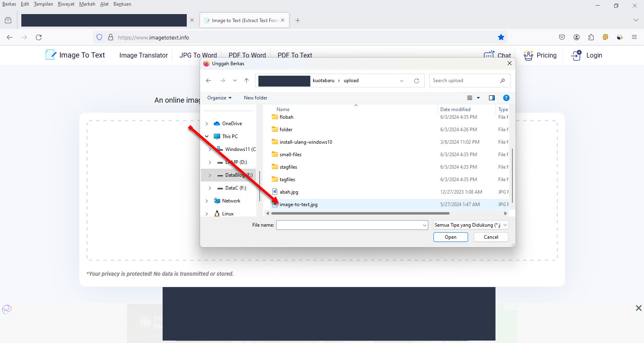Click the Save to Pocket icon
The image size is (644, 343).
[562, 37]
